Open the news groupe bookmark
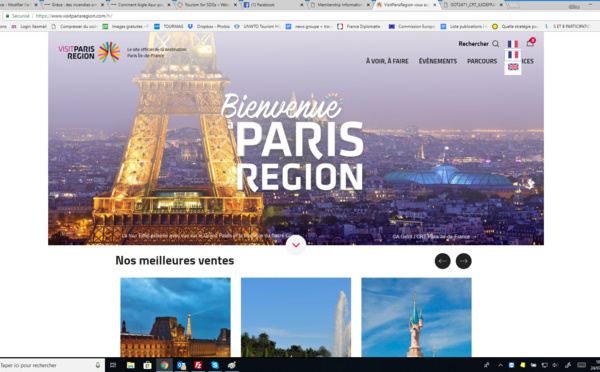600x372 pixels. pyautogui.click(x=309, y=26)
